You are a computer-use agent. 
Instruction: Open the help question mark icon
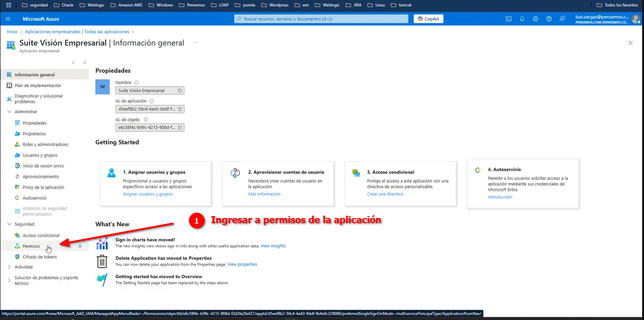[549, 19]
